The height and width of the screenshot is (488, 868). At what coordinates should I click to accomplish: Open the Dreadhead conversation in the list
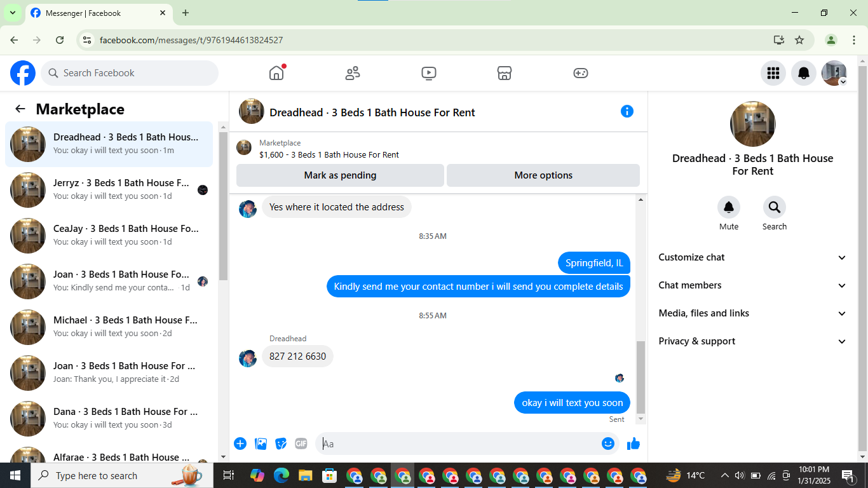(x=109, y=144)
